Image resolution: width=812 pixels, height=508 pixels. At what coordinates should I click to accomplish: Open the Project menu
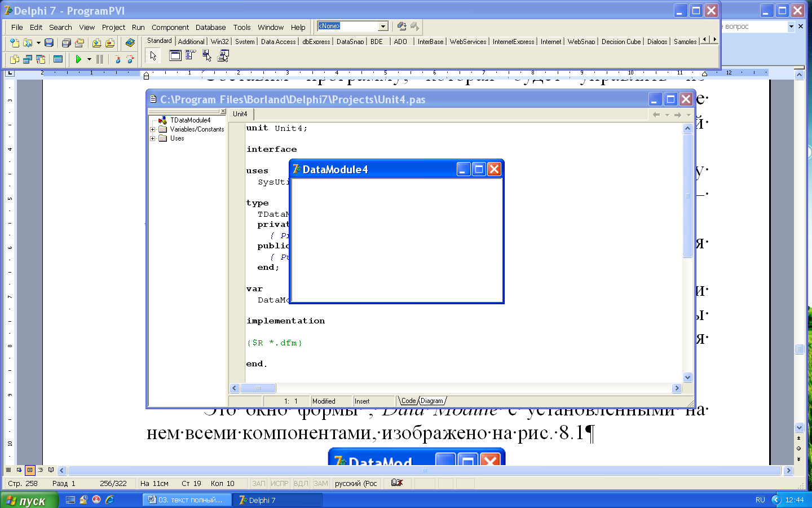[x=113, y=27]
